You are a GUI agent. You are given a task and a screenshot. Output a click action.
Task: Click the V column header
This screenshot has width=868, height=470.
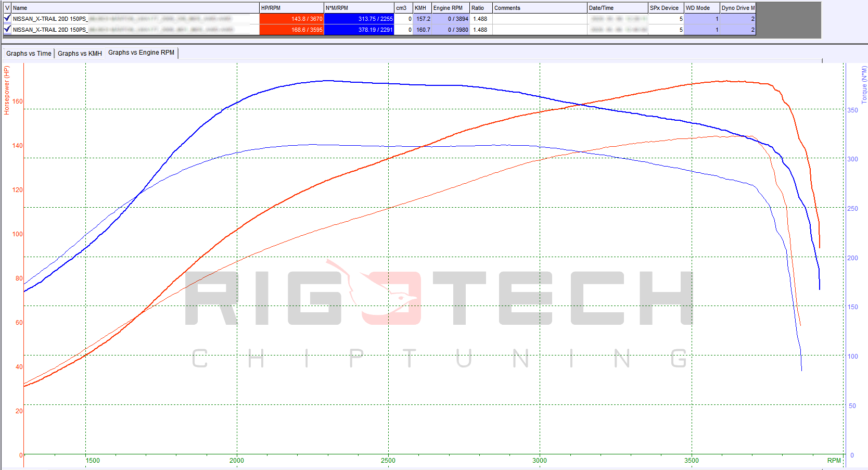tap(7, 8)
